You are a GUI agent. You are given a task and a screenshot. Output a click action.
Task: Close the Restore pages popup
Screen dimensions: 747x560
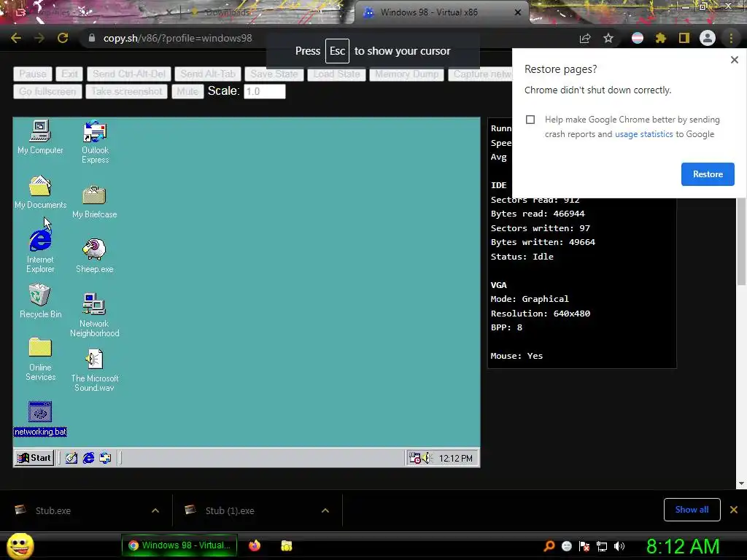(x=734, y=60)
